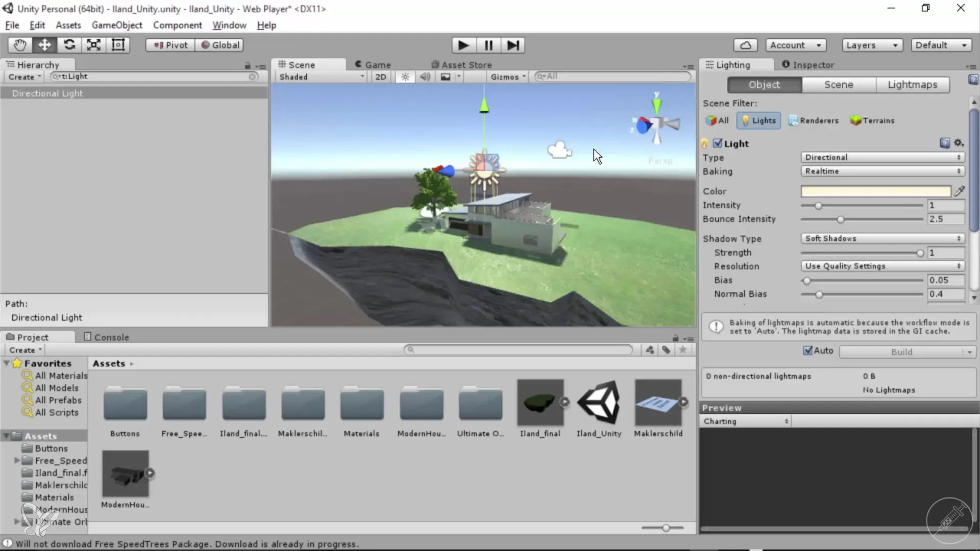The width and height of the screenshot is (980, 551).
Task: Click search by label tag icon
Action: point(666,350)
